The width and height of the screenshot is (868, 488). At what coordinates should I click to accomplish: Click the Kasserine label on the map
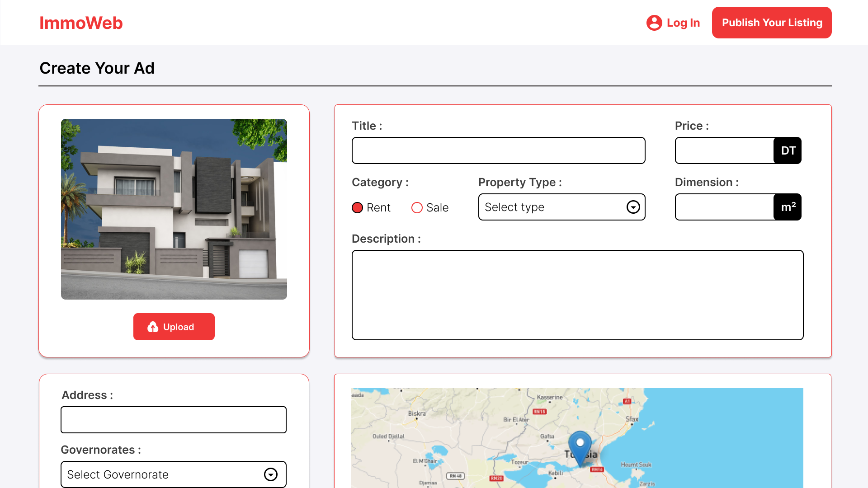pyautogui.click(x=550, y=398)
